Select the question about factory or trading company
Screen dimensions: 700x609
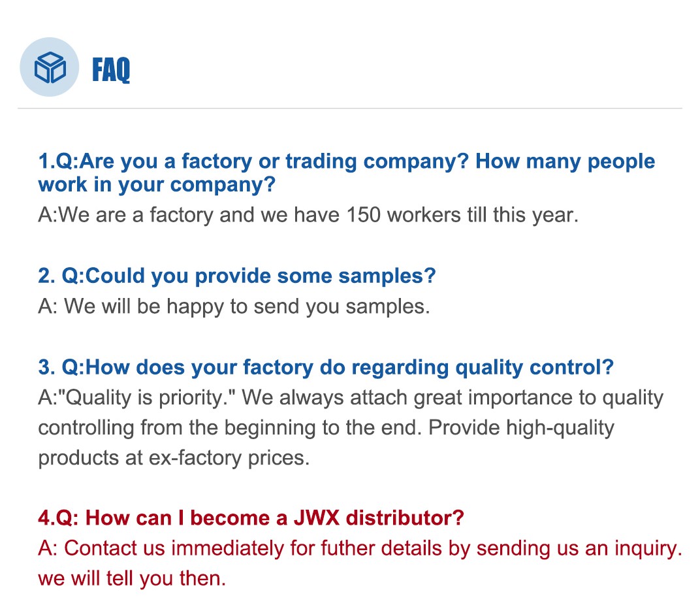point(346,161)
